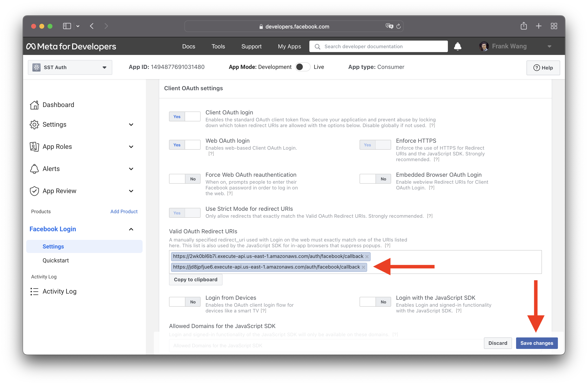Click the Add Product link
This screenshot has height=385, width=588.
124,211
